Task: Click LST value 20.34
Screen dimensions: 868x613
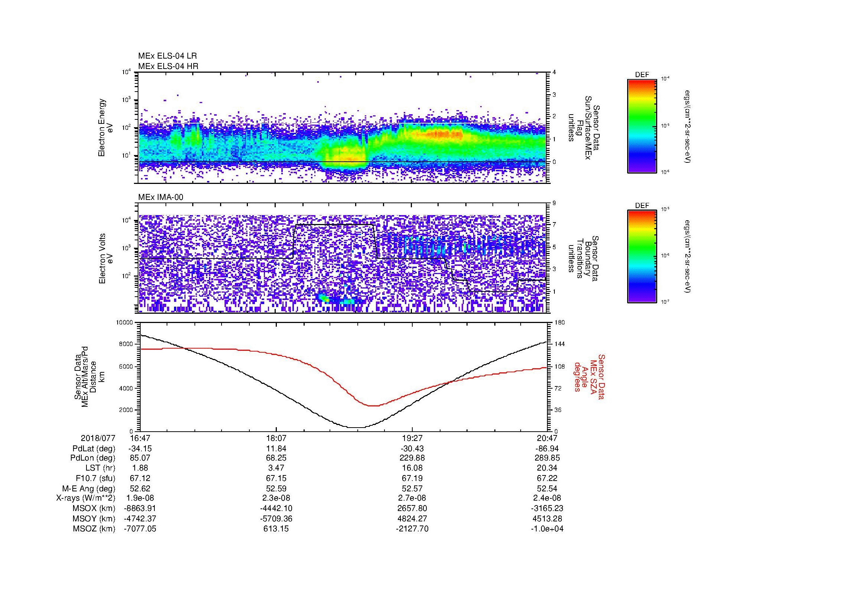Action: (547, 468)
